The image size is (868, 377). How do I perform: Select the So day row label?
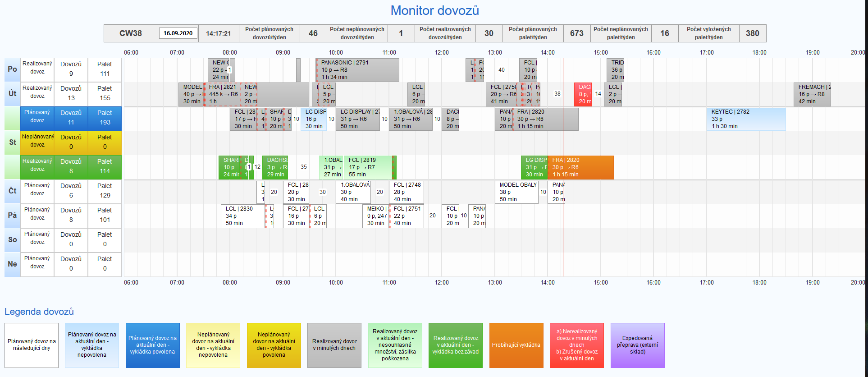[x=12, y=240]
